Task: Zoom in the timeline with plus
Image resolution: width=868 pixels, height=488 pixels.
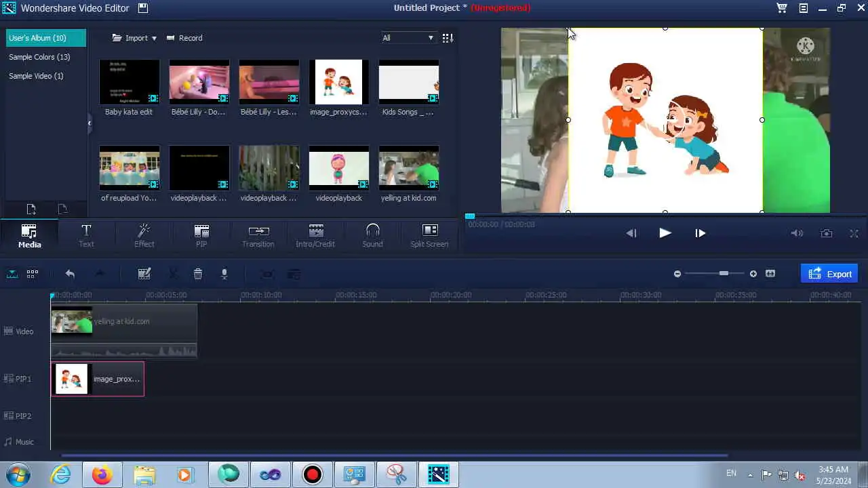Action: pyautogui.click(x=753, y=274)
